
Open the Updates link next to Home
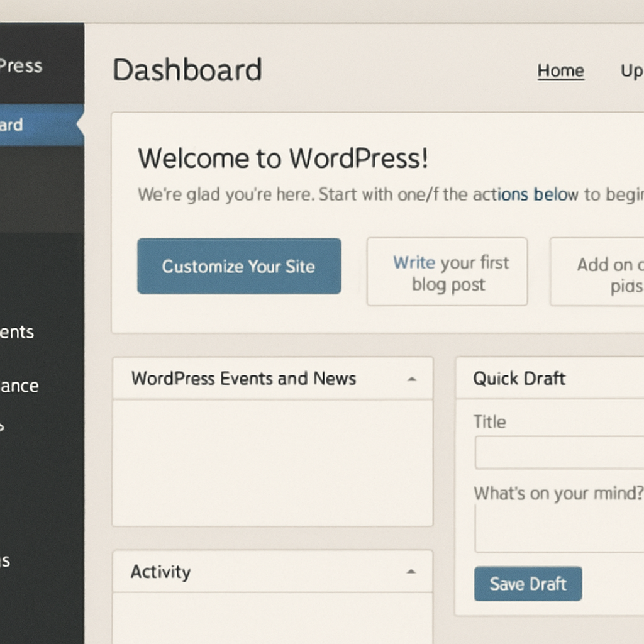tap(632, 72)
